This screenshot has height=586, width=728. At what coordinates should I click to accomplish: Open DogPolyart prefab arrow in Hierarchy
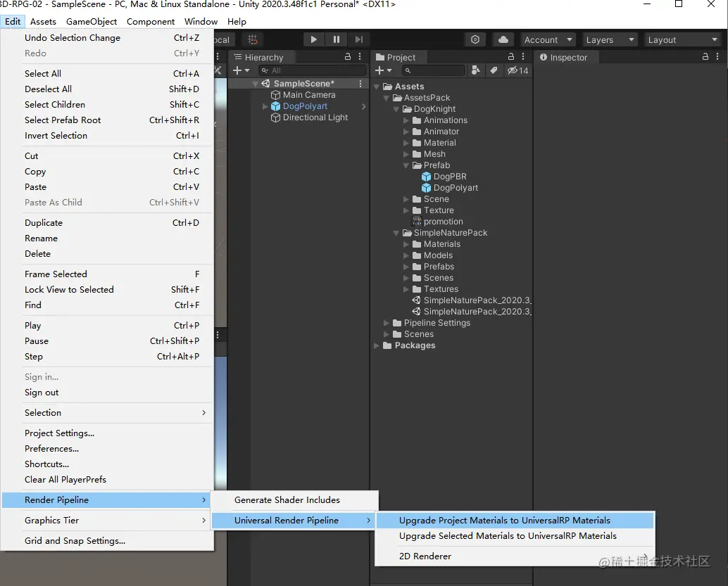[363, 106]
